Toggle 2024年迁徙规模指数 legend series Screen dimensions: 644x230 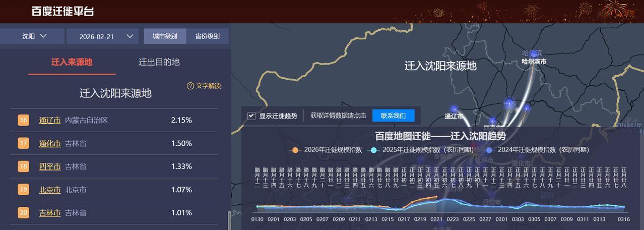click(x=535, y=150)
